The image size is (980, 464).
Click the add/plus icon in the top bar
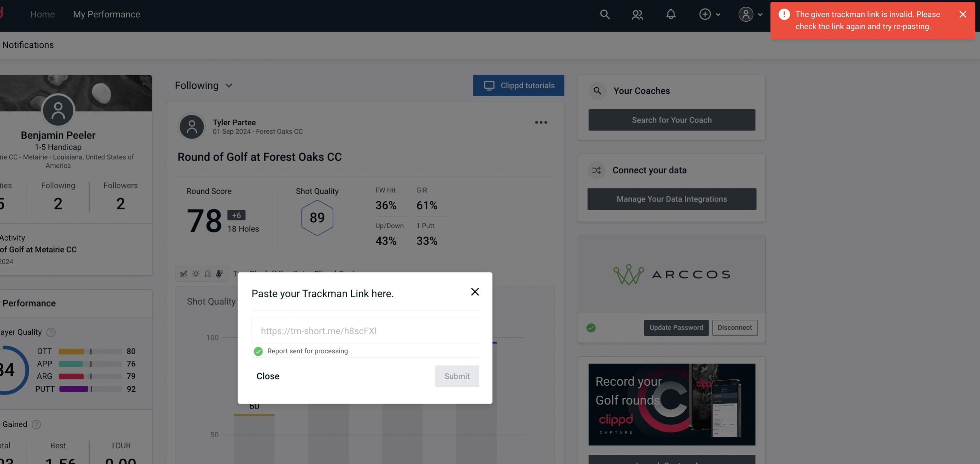704,14
